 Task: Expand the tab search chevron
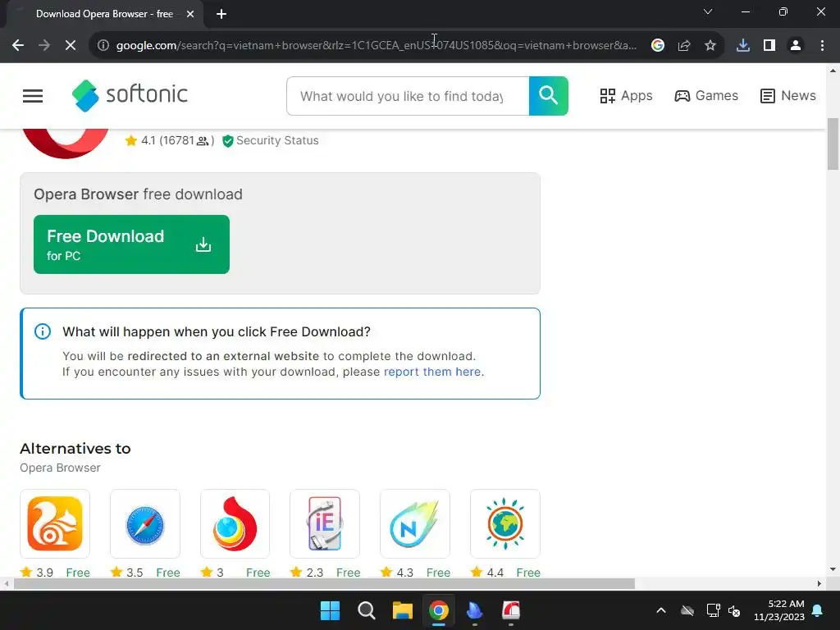click(708, 11)
